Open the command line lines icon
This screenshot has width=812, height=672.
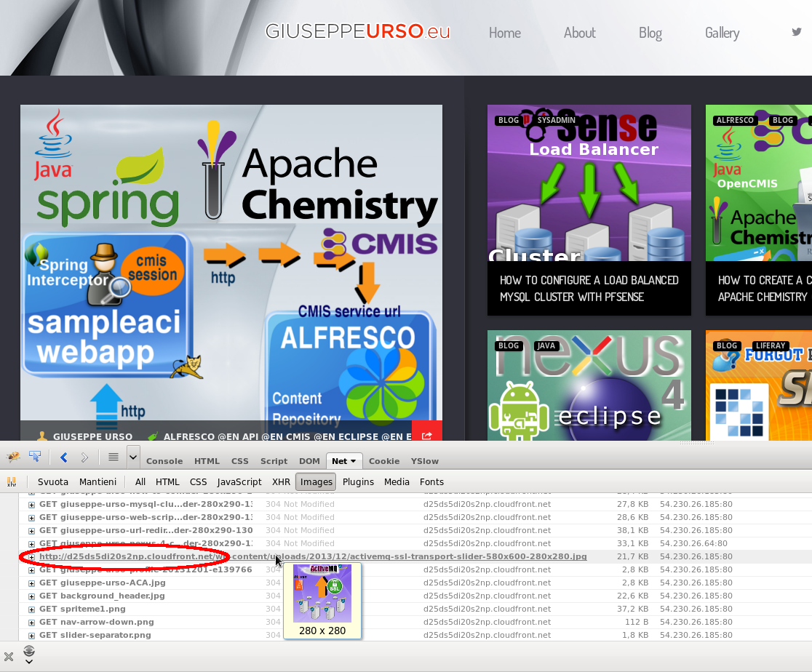coord(114,457)
